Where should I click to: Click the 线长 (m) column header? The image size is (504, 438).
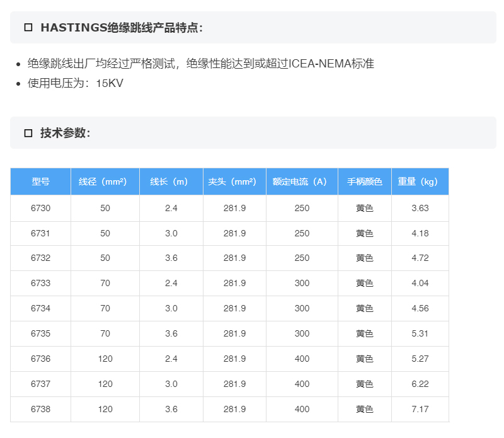[x=171, y=182]
